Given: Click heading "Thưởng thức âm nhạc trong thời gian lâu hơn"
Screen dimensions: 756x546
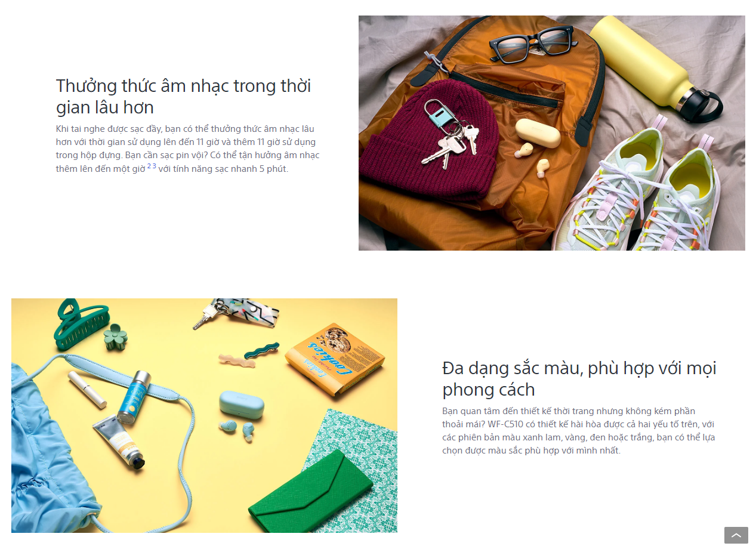Looking at the screenshot, I should pyautogui.click(x=183, y=96).
